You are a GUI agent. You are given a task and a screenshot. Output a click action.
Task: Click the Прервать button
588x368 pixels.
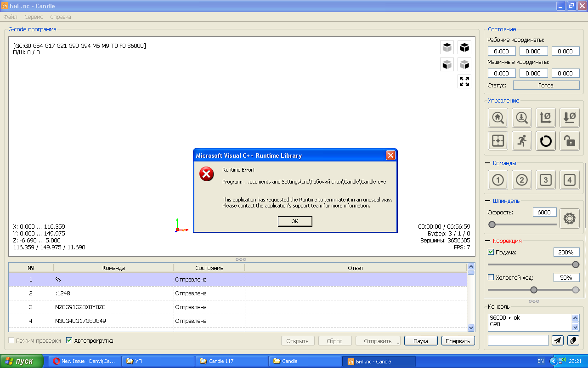click(458, 341)
